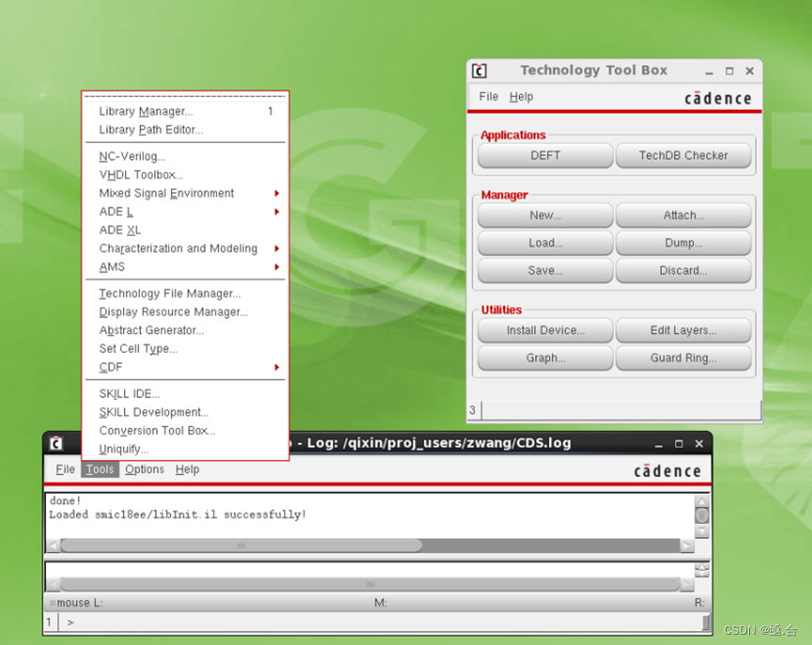Click Edit Layers... utility button
This screenshot has height=645, width=812.
(683, 330)
